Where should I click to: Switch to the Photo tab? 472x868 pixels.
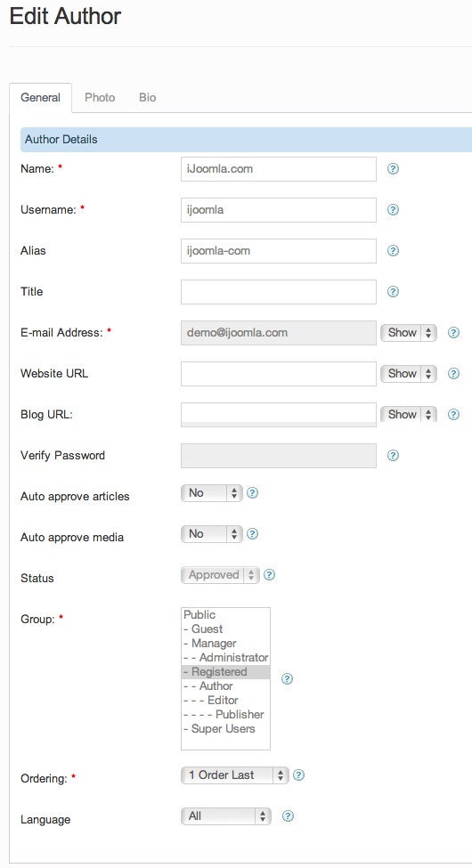100,97
